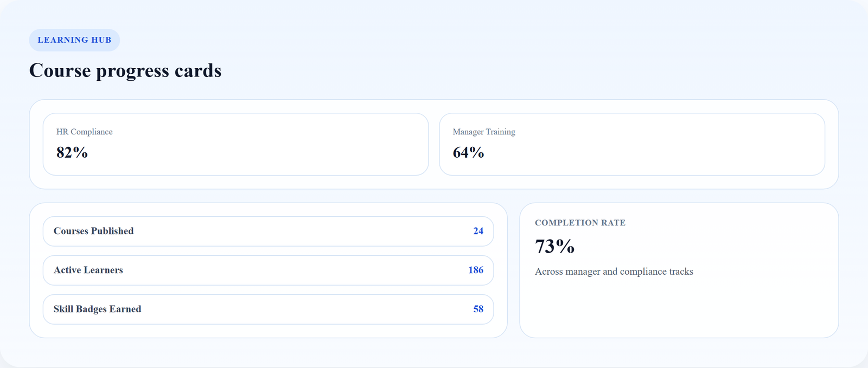Screen dimensions: 868x368
Task: Select 'Across manager and compliance tracks' text
Action: 614,272
